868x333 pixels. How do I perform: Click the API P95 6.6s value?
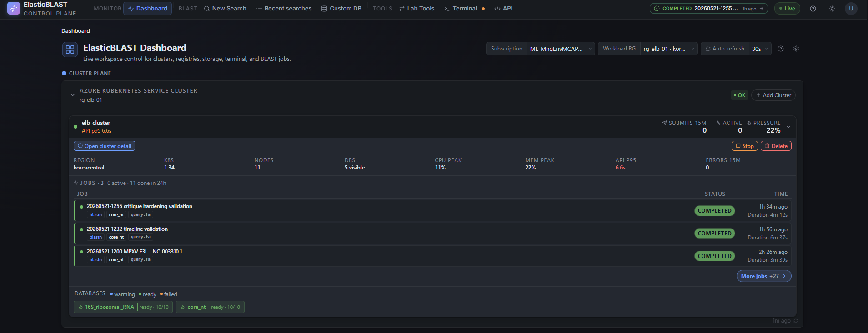pos(621,168)
